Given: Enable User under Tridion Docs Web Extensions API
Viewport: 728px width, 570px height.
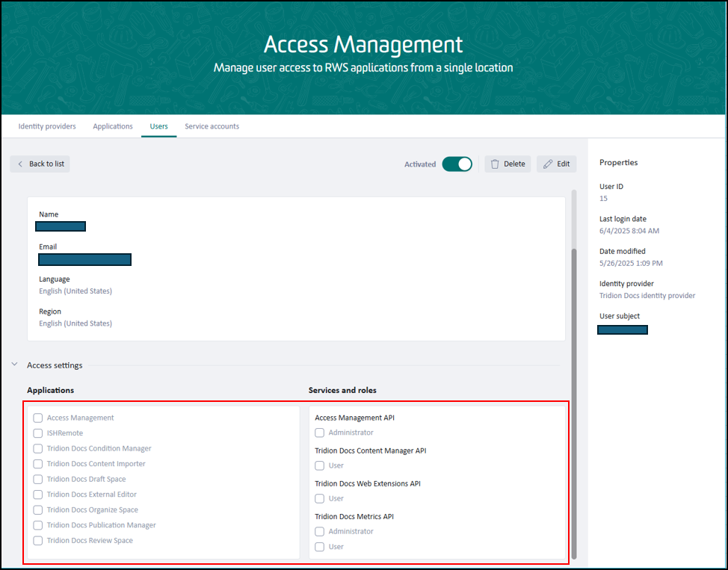Looking at the screenshot, I should [319, 498].
